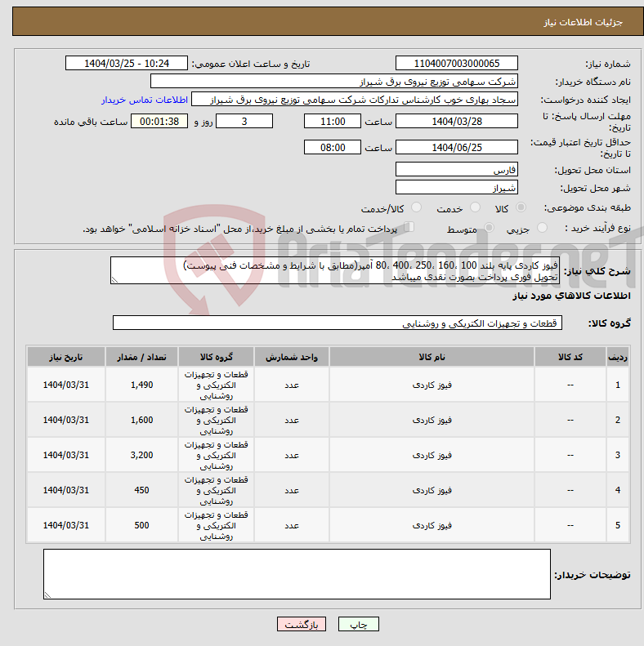
Task: Click quantity cell 3,200
Action: coord(141,455)
